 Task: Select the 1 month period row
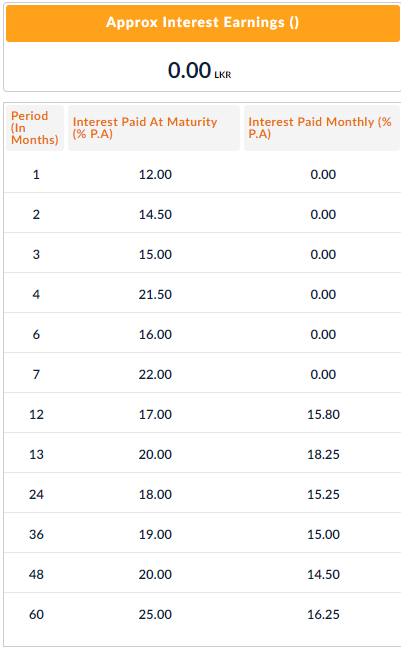click(x=202, y=174)
